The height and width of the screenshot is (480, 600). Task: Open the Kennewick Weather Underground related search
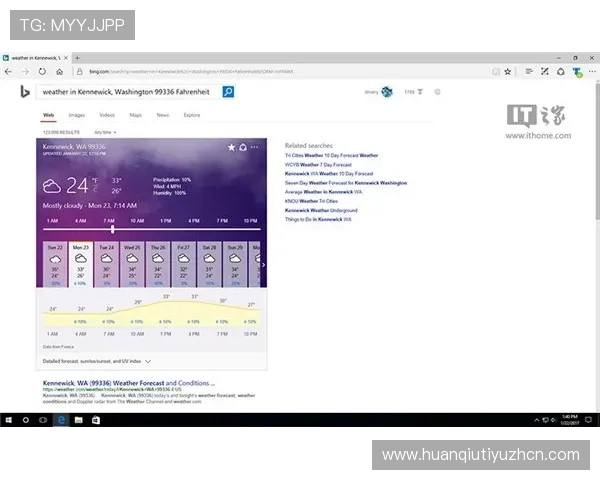(321, 210)
